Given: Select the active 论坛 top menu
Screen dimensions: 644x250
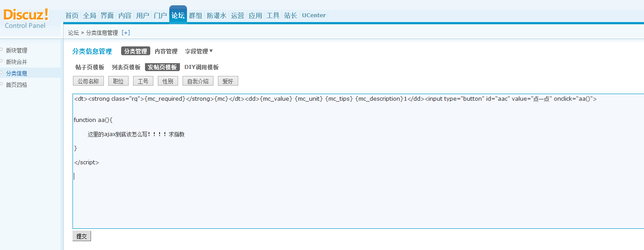Looking at the screenshot, I should click(x=178, y=15).
